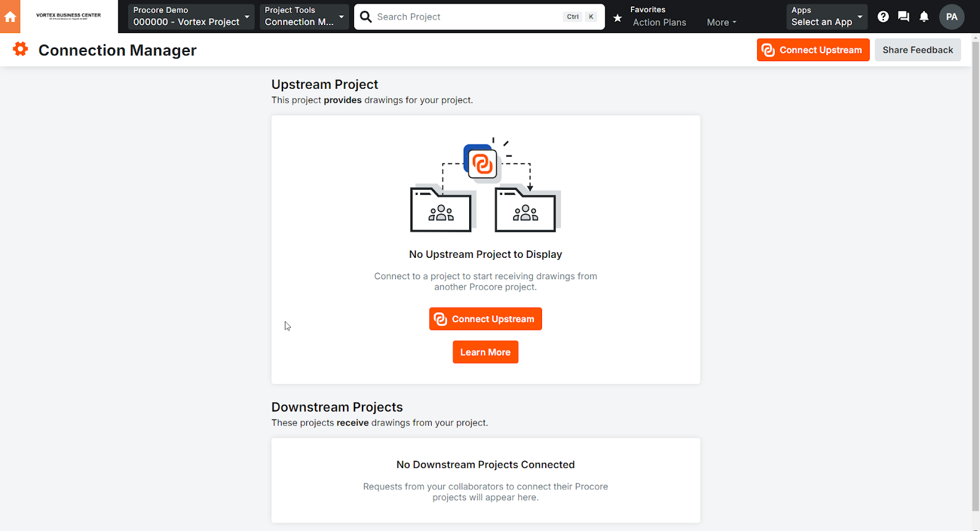Click the Connection Manager page title
This screenshot has height=531, width=980.
click(118, 50)
